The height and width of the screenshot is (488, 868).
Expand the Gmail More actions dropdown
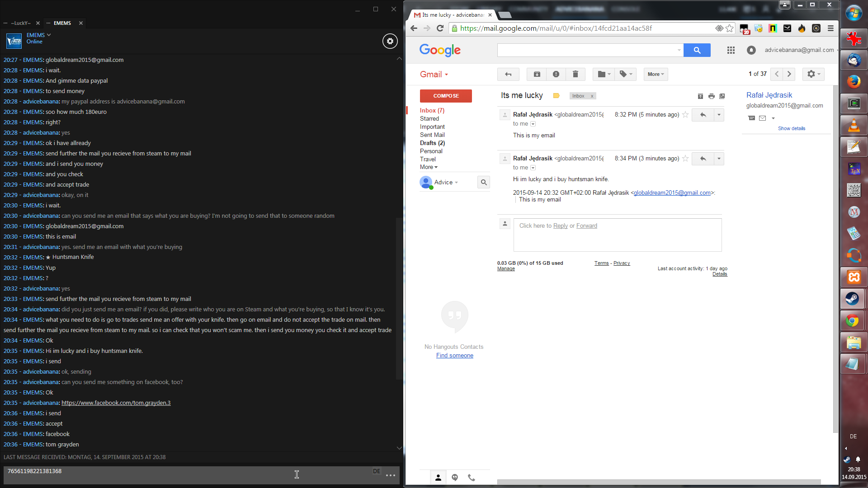pyautogui.click(x=656, y=74)
